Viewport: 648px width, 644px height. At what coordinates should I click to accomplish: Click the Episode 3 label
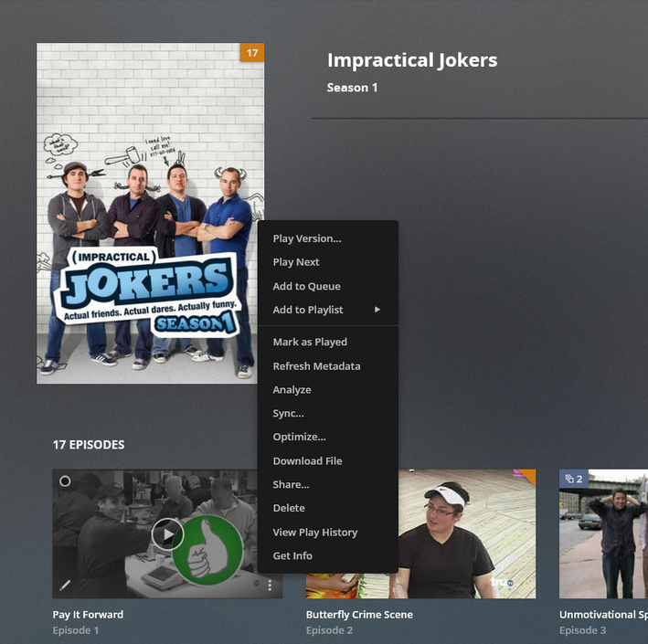(x=583, y=630)
